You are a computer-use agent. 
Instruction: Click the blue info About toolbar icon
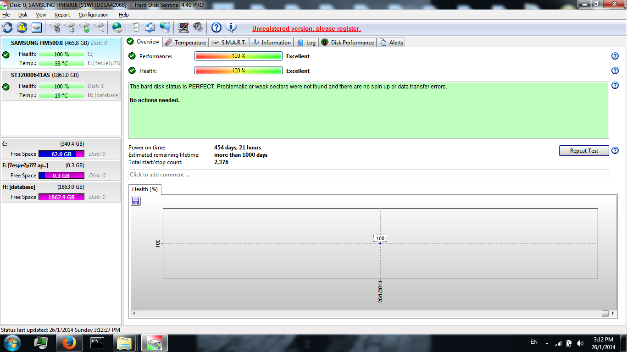click(231, 27)
